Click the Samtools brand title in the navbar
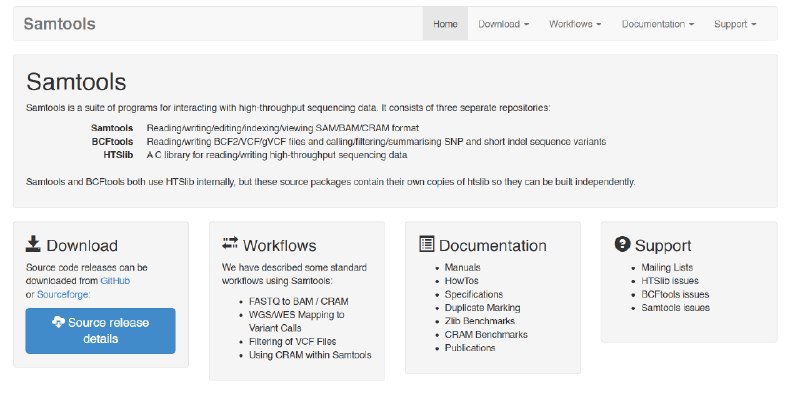This screenshot has height=398, width=800. (59, 23)
